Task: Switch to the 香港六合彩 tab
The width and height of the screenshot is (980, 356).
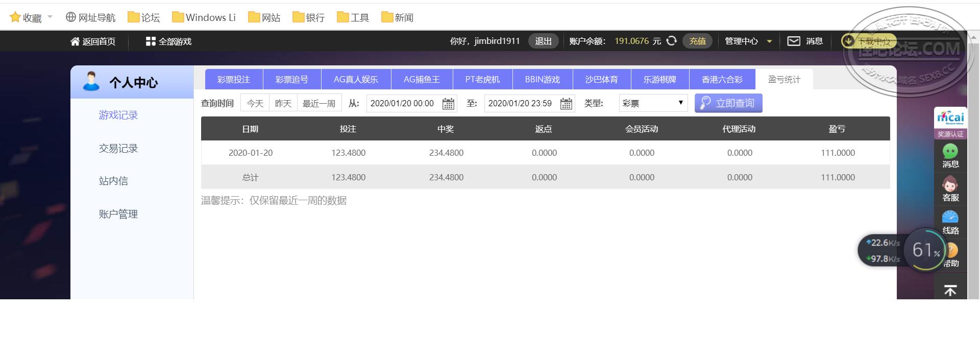Action: [x=722, y=80]
